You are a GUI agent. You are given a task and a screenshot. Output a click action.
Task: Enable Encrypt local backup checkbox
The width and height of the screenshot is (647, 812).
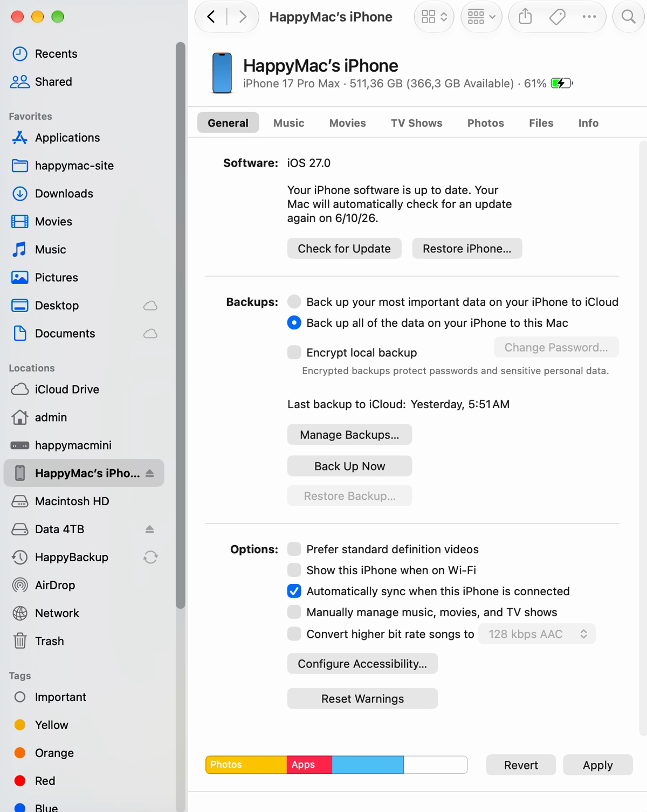(294, 353)
